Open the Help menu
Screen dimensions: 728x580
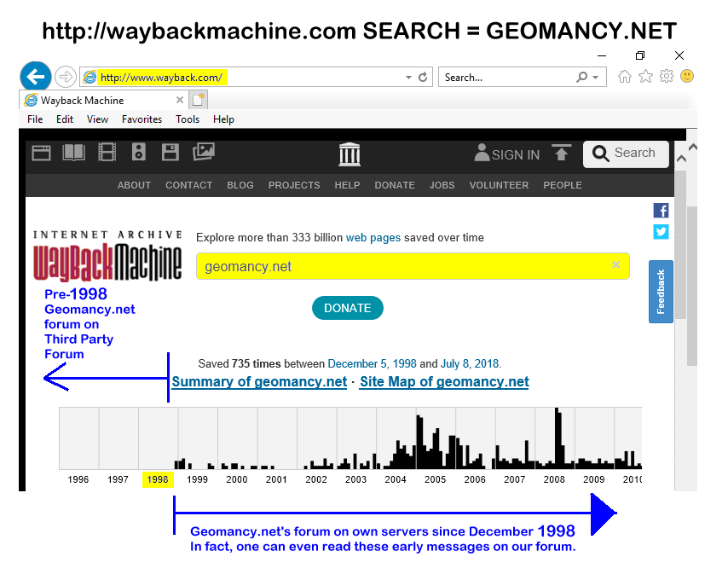click(x=223, y=119)
